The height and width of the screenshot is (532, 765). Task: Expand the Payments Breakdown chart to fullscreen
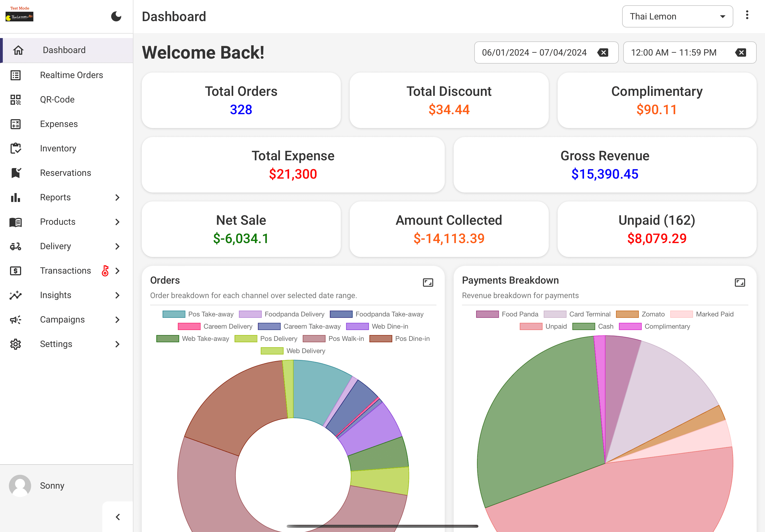tap(740, 282)
